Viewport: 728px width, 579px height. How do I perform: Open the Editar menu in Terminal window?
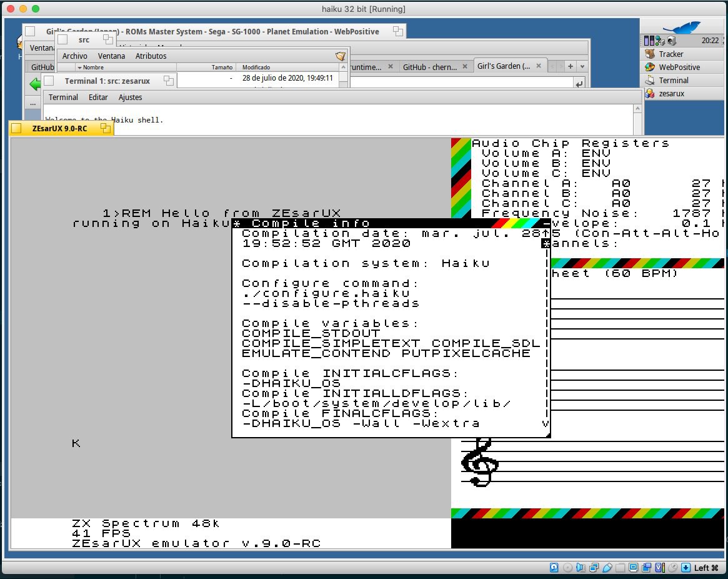point(98,97)
